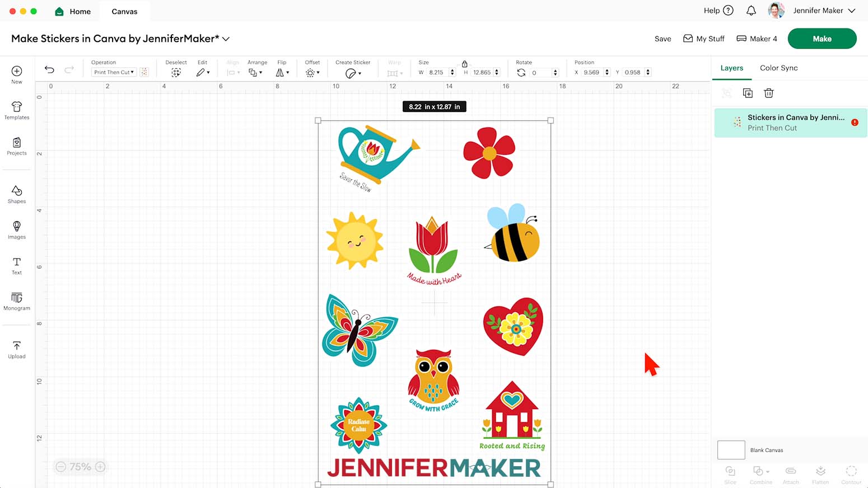Screen dimensions: 868x488
Task: Edit the Y position field
Action: pos(633,73)
